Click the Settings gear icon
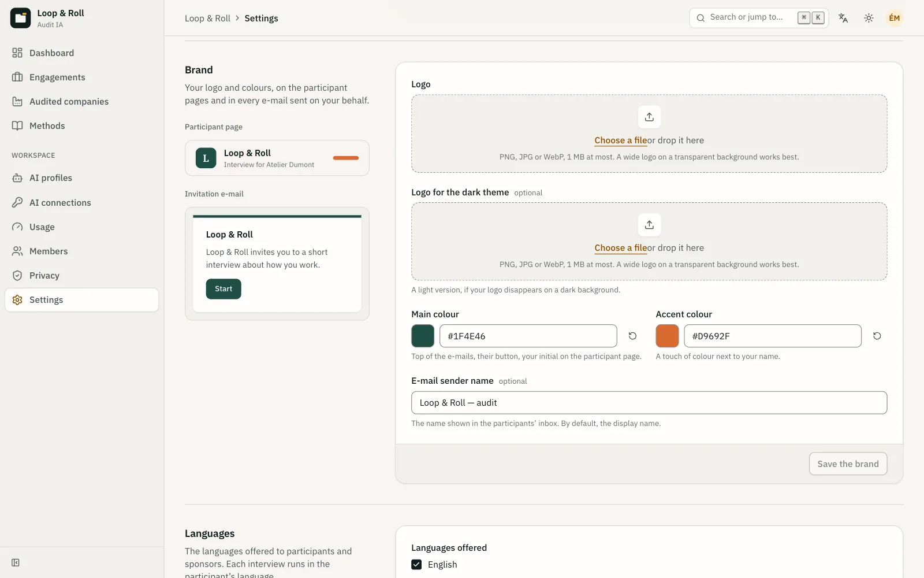The image size is (924, 578). [17, 300]
